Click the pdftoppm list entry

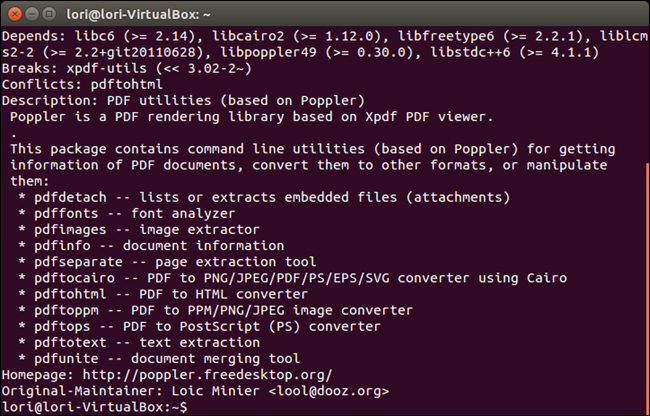tap(224, 310)
